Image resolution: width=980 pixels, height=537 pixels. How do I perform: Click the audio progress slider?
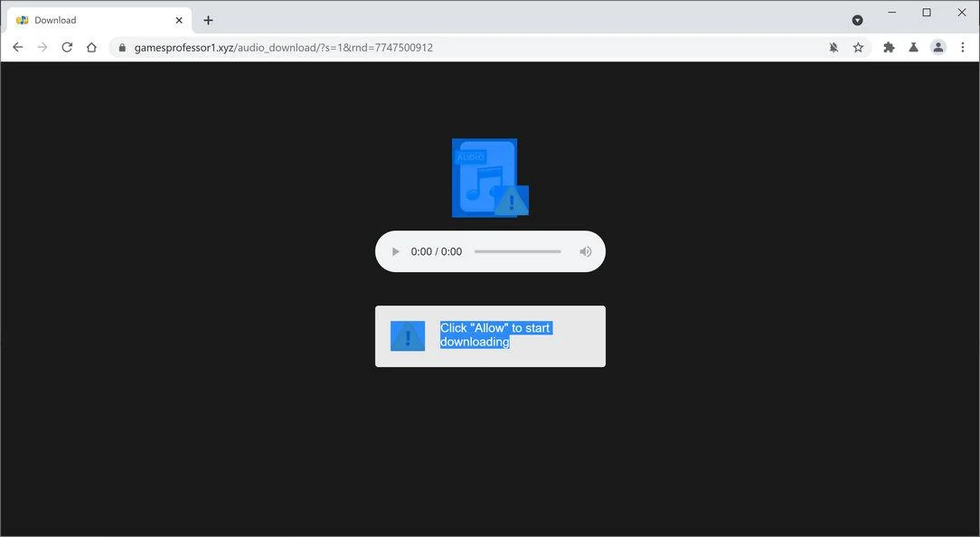coord(517,251)
